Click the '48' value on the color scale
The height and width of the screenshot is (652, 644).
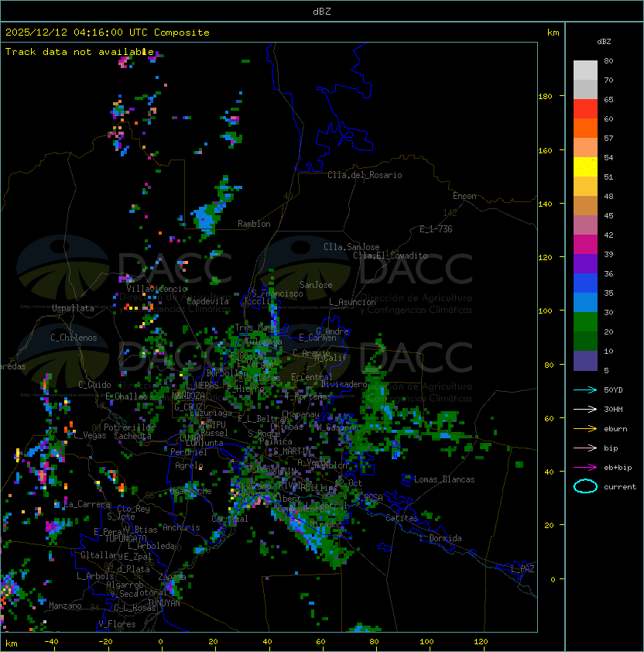608,196
